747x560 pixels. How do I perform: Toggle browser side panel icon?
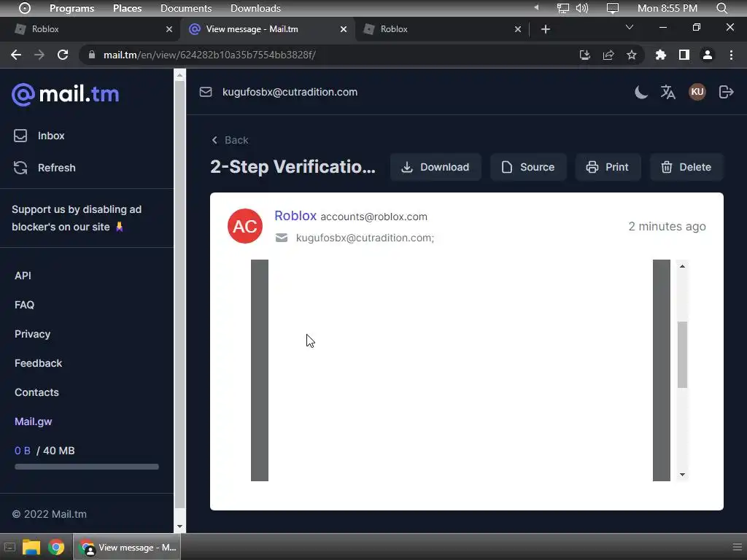click(x=684, y=55)
